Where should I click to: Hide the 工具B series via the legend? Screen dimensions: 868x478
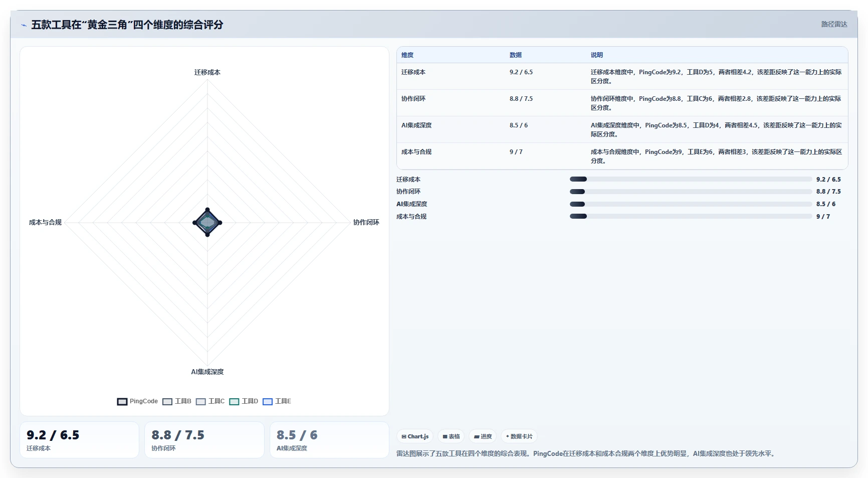point(177,401)
